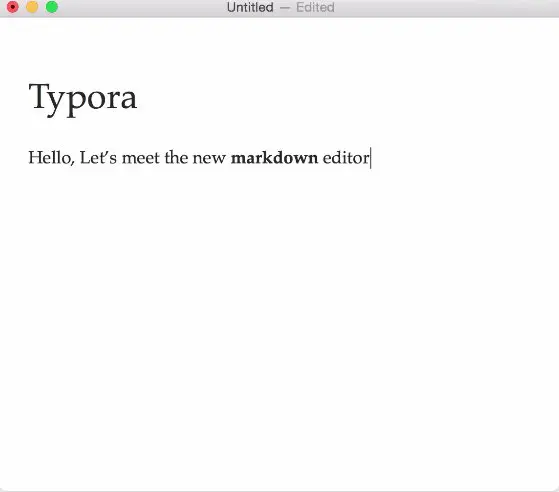The image size is (559, 492).
Task: Minimize window using yellow button
Action: tap(32, 7)
